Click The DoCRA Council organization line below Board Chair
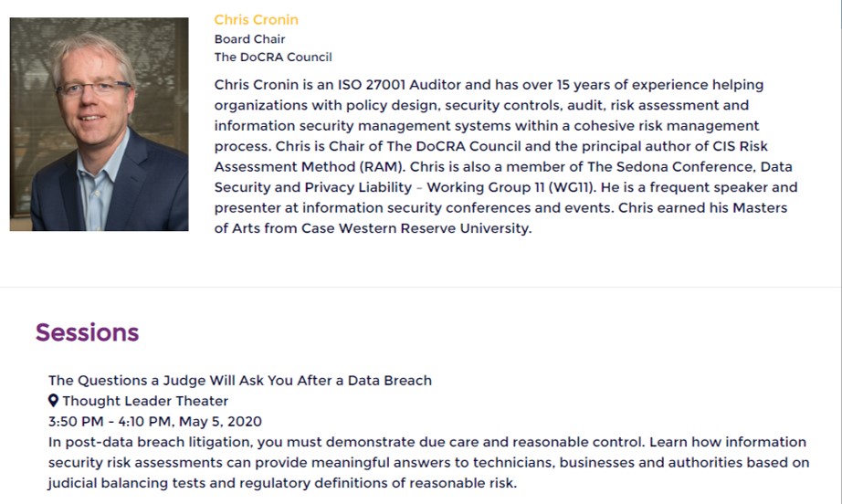Viewport: 842px width, 504px height. click(x=273, y=57)
